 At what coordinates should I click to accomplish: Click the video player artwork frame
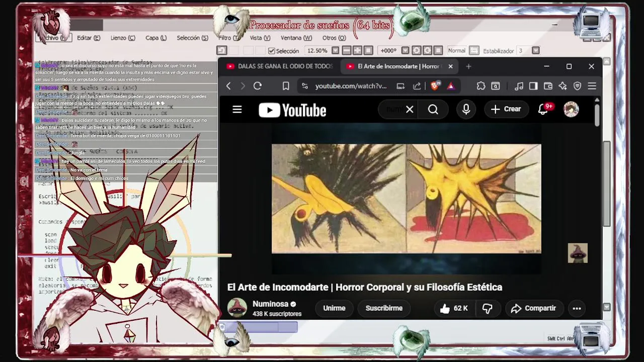coord(407,199)
